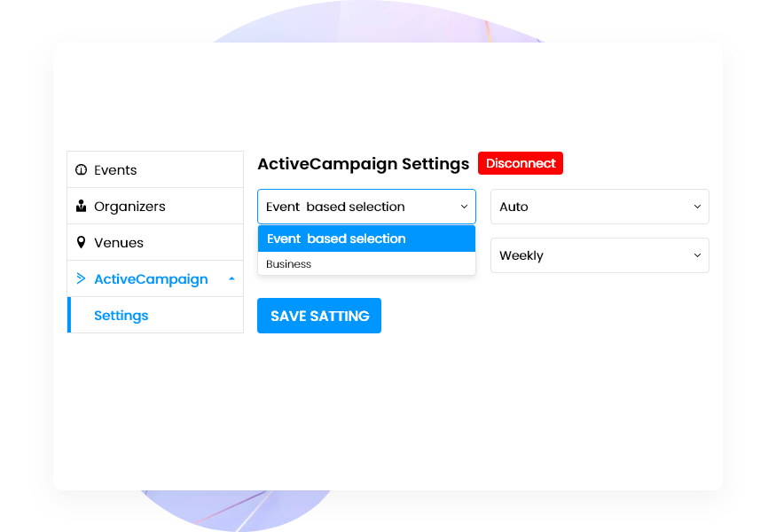776x532 pixels.
Task: Click the Weekly dropdown chevron
Action: [697, 255]
